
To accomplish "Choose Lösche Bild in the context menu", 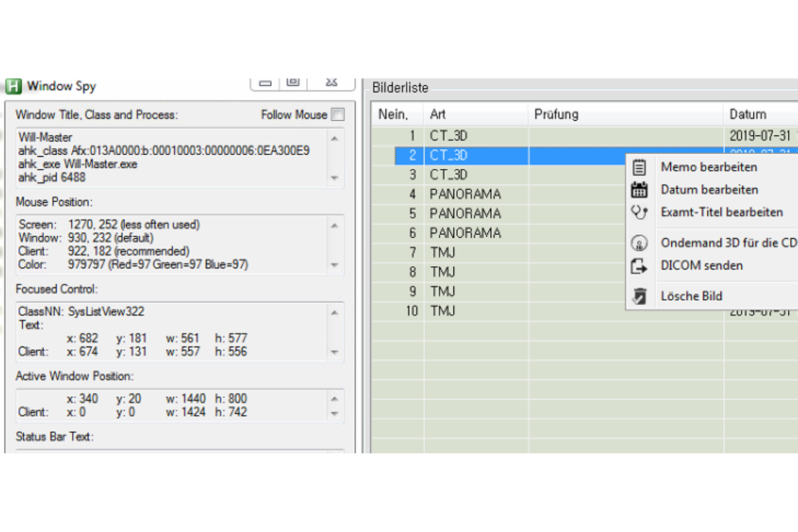I will (691, 296).
